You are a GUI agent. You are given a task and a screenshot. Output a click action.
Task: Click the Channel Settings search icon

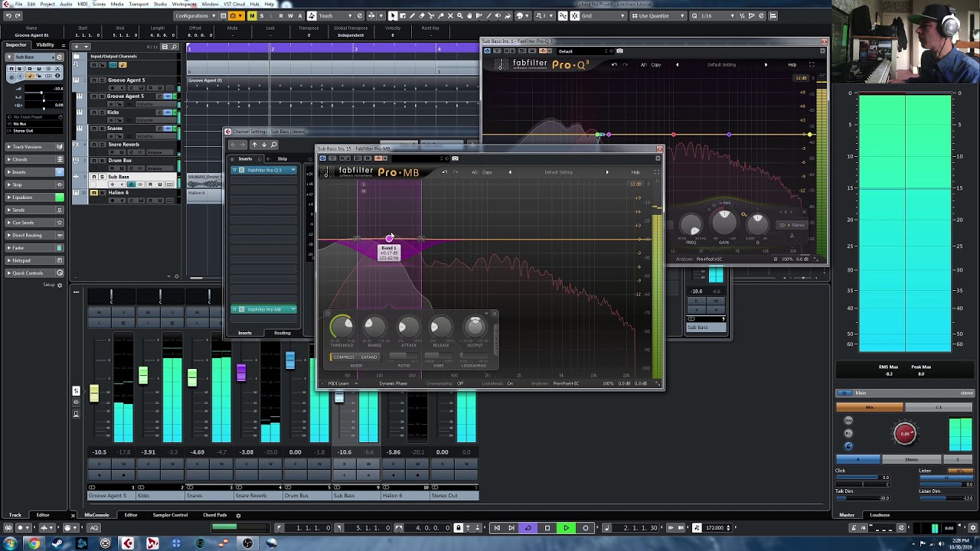[x=273, y=145]
